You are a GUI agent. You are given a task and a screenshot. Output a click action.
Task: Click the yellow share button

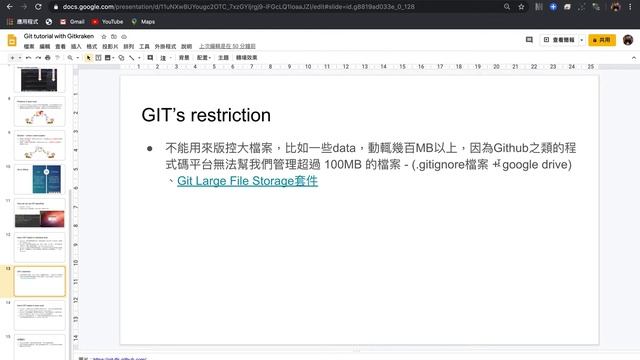[x=602, y=40]
